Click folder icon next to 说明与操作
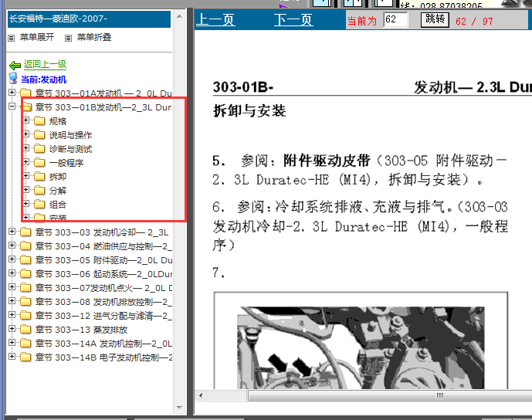Image resolution: width=532 pixels, height=420 pixels. click(39, 134)
